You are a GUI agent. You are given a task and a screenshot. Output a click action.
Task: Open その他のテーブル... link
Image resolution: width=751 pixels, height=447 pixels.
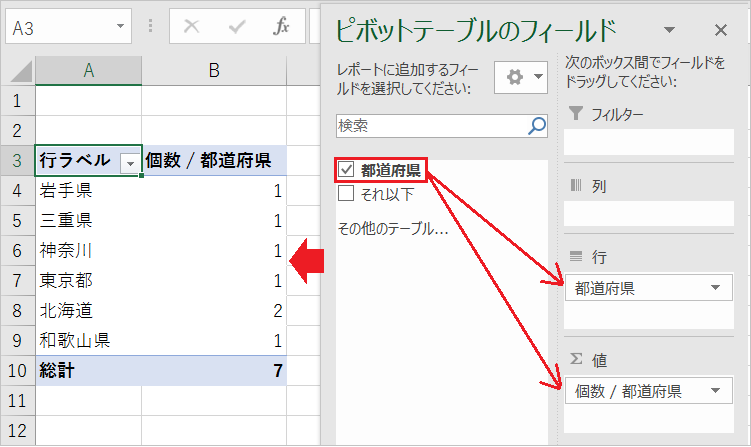[393, 229]
